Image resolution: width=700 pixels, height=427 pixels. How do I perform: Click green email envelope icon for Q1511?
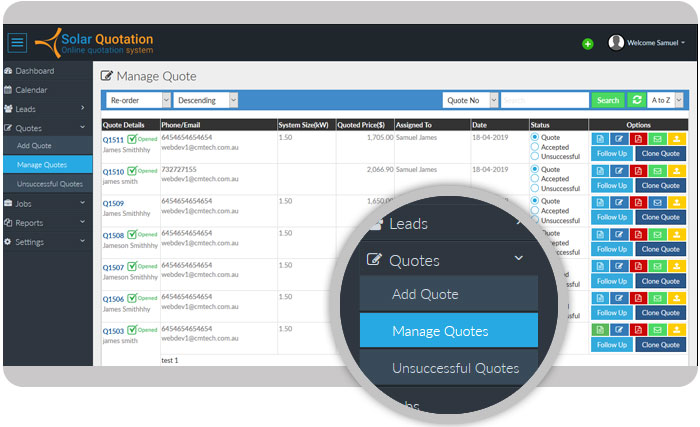657,138
